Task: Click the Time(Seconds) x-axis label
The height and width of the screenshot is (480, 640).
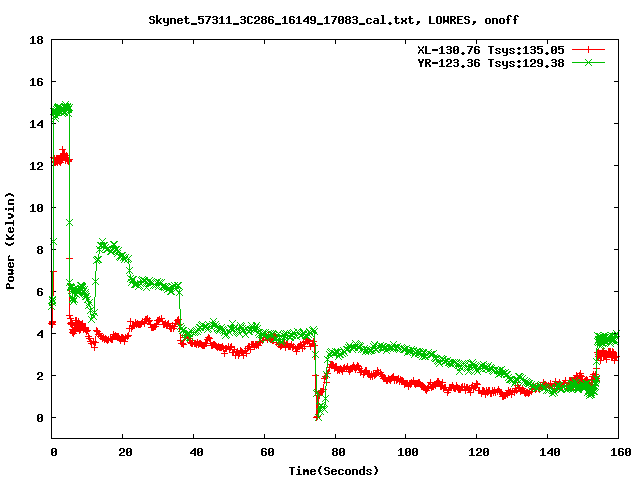Action: pyautogui.click(x=333, y=471)
